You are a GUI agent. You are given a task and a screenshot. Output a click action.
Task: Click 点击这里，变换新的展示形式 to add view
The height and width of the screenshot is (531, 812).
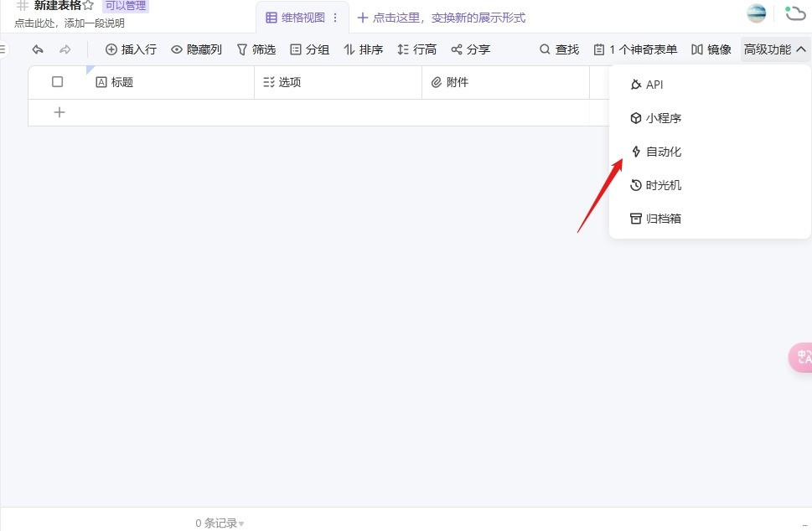coord(442,18)
